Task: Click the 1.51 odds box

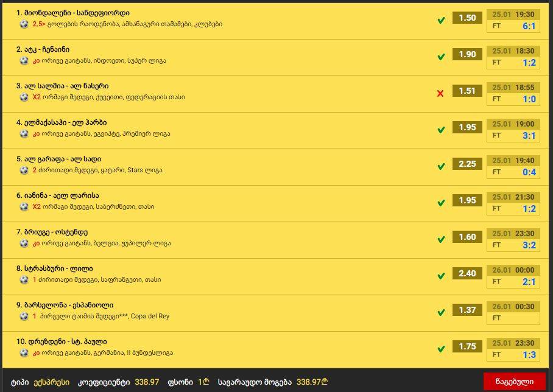Action: click(467, 91)
